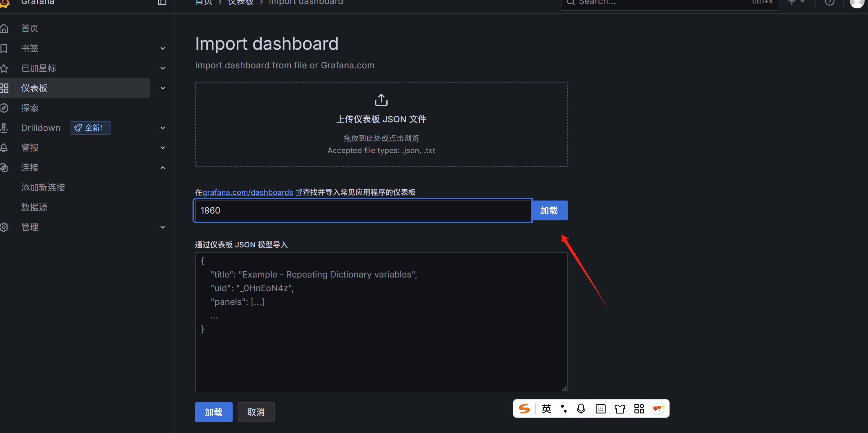Open the 探索 menu item

click(x=30, y=108)
